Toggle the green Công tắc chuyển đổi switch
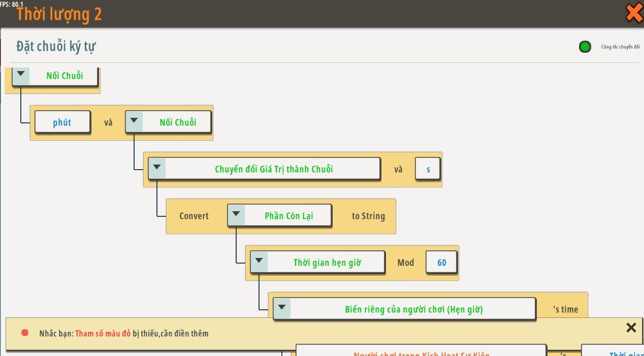This screenshot has height=356, width=644. pos(585,47)
